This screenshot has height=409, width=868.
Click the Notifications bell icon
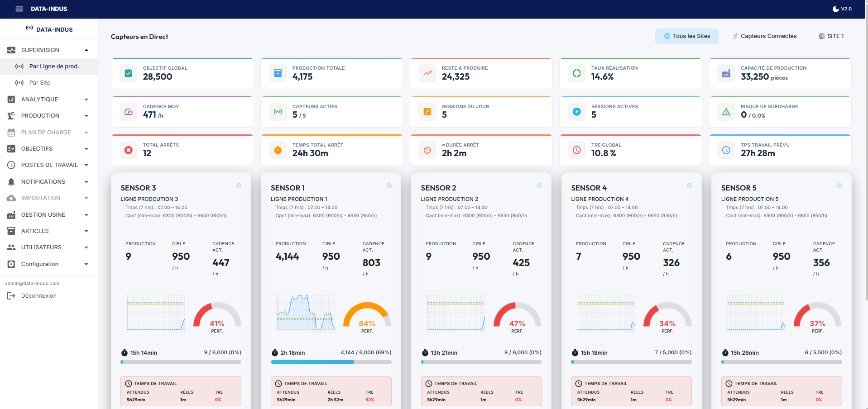pyautogui.click(x=11, y=181)
